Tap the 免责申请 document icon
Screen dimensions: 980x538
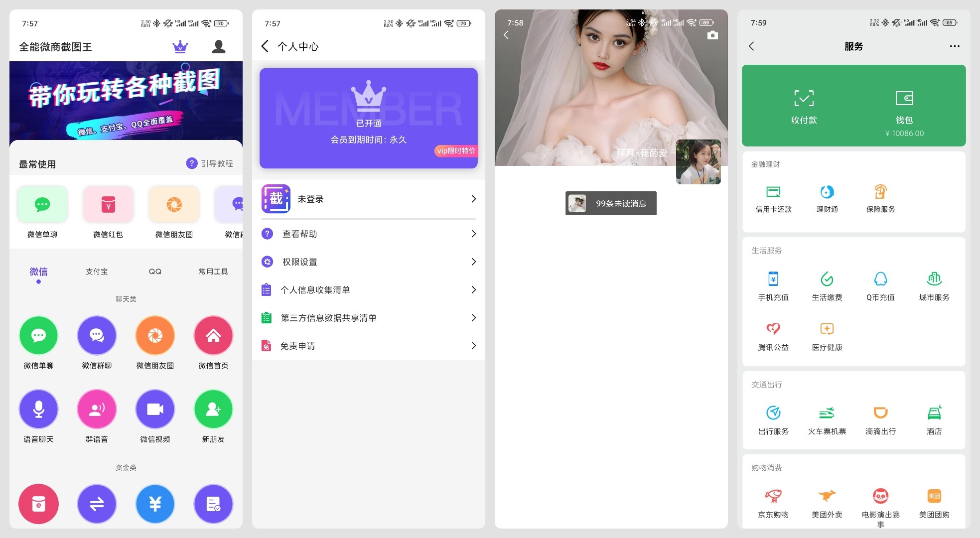tap(267, 346)
